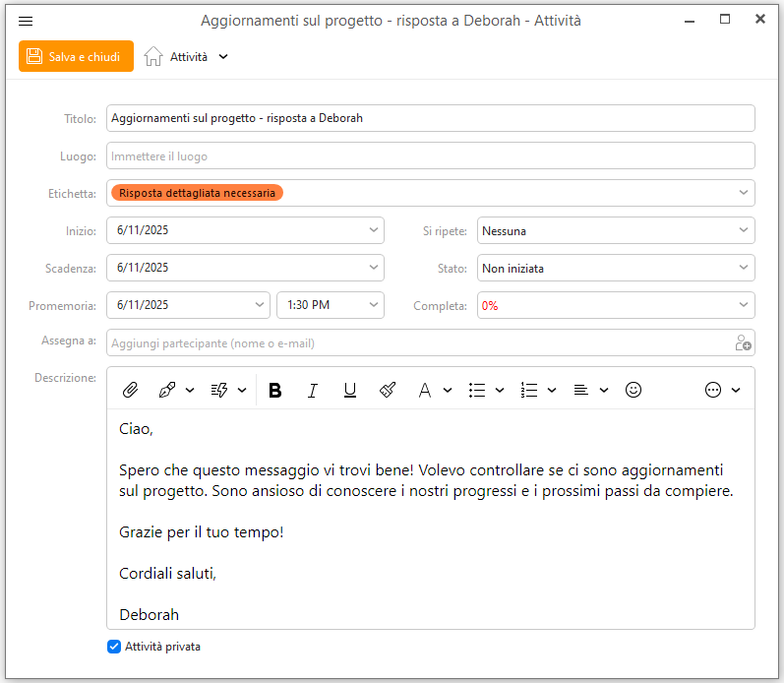Open the hamburger menu at top left
784x683 pixels.
(26, 21)
